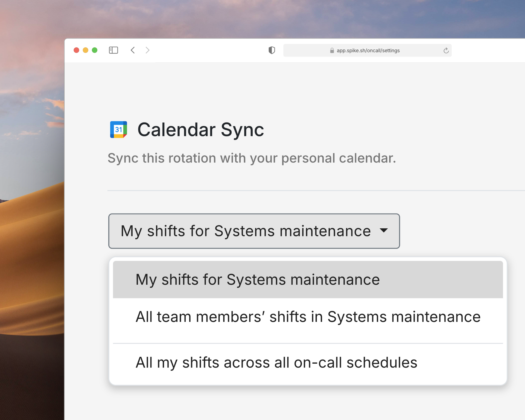Screen dimensions: 525x420
Task: Minimize window with the yellow button
Action: tap(86, 50)
